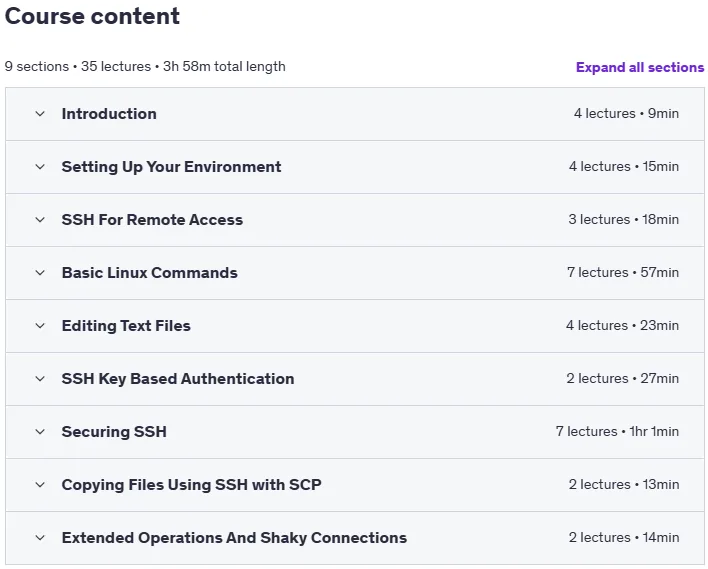Screen dimensions: 708x569
Task: Expand all sections link
Action: point(640,67)
